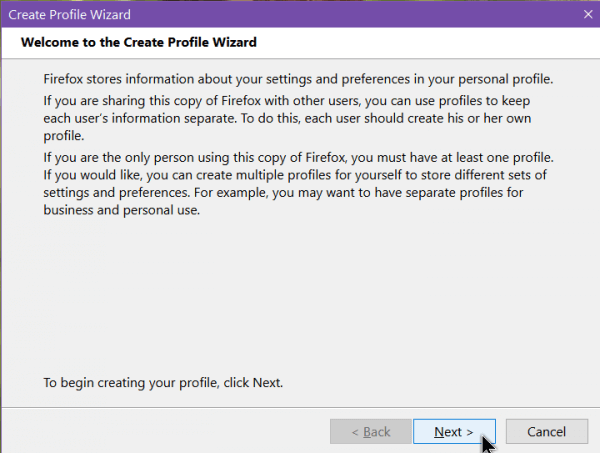
Task: Click the To begin creating your profile instruction
Action: (x=163, y=383)
